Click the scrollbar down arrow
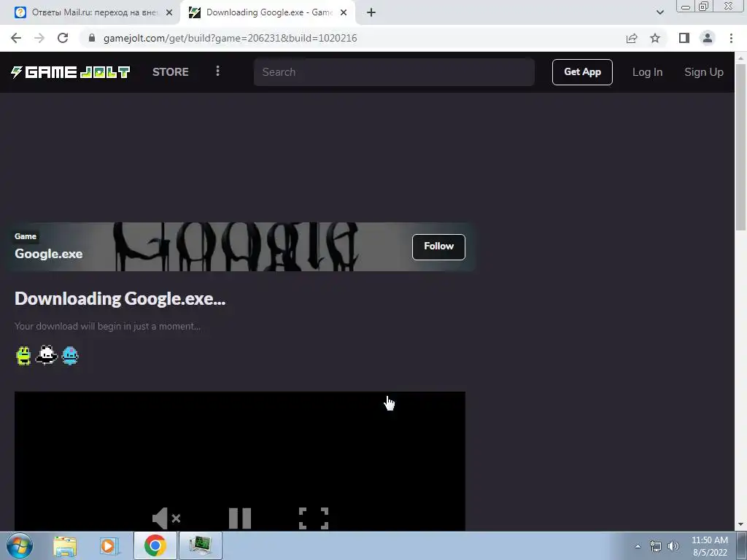 coord(740,525)
